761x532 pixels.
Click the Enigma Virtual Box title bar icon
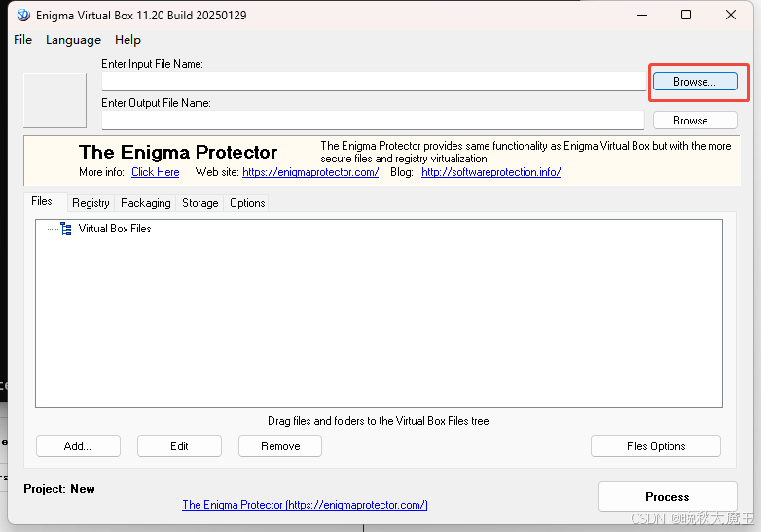point(23,15)
